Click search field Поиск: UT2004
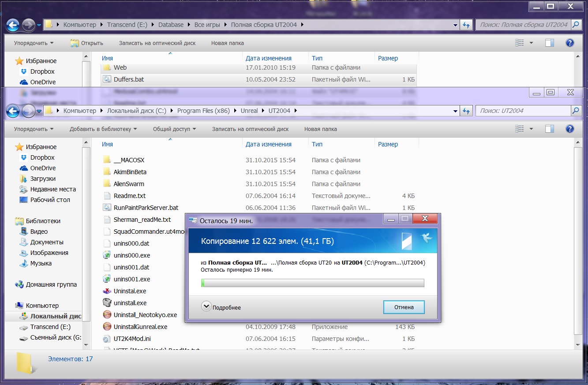Viewport: 588px width, 385px height. (523, 111)
